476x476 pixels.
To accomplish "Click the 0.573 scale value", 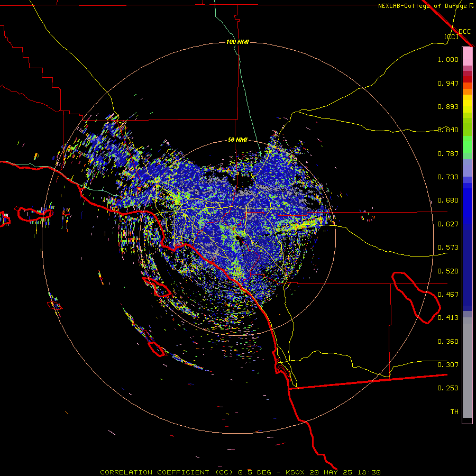I will click(x=448, y=248).
